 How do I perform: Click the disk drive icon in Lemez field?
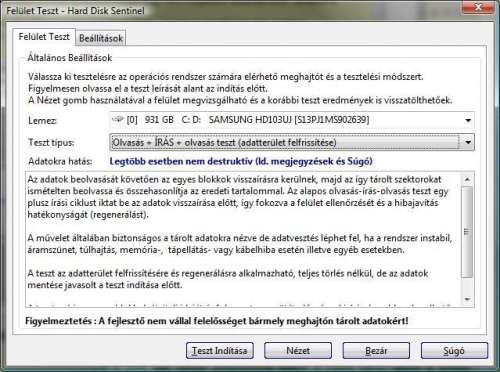118,119
